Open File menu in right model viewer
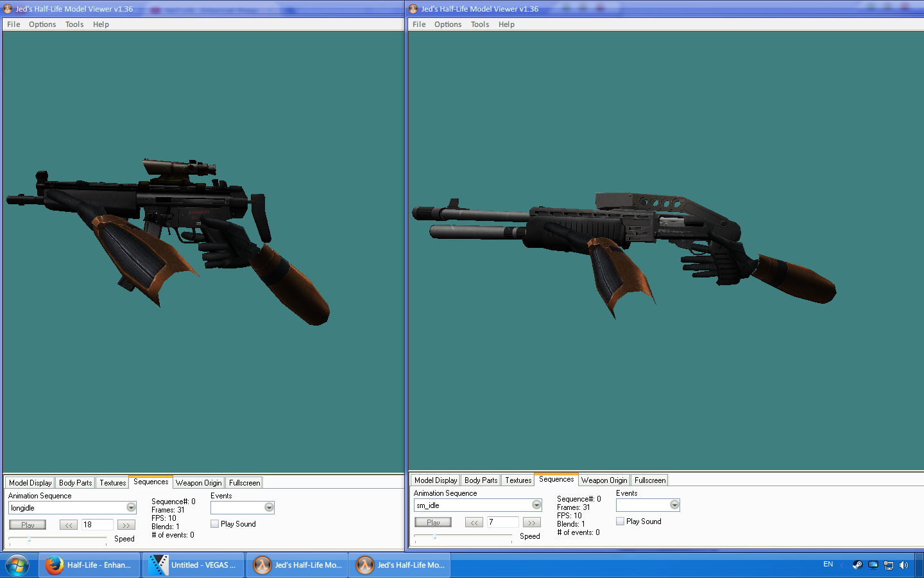924x578 pixels. (x=419, y=24)
